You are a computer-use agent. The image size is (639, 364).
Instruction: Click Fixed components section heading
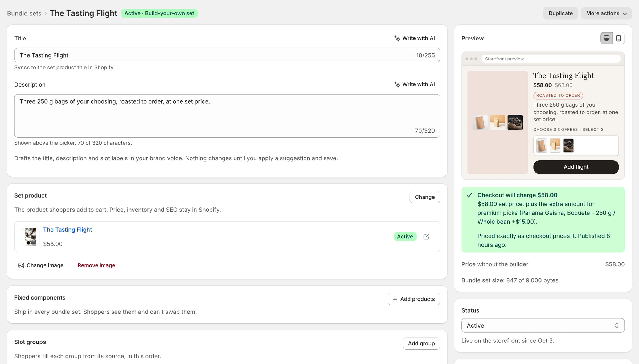[x=40, y=297]
